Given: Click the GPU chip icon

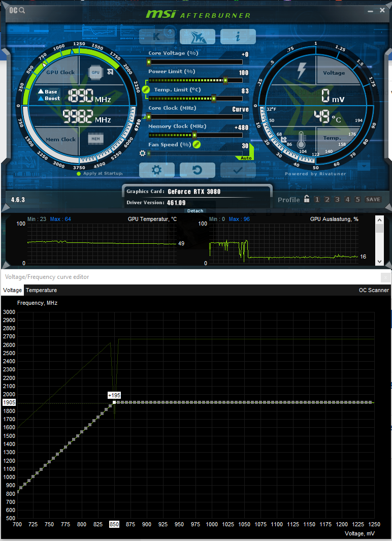Looking at the screenshot, I should click(95, 73).
